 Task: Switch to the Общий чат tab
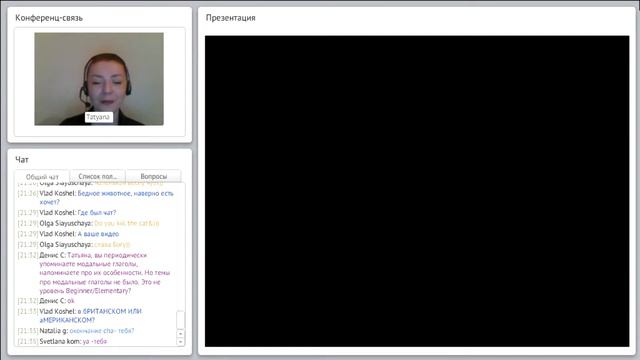pyautogui.click(x=42, y=177)
